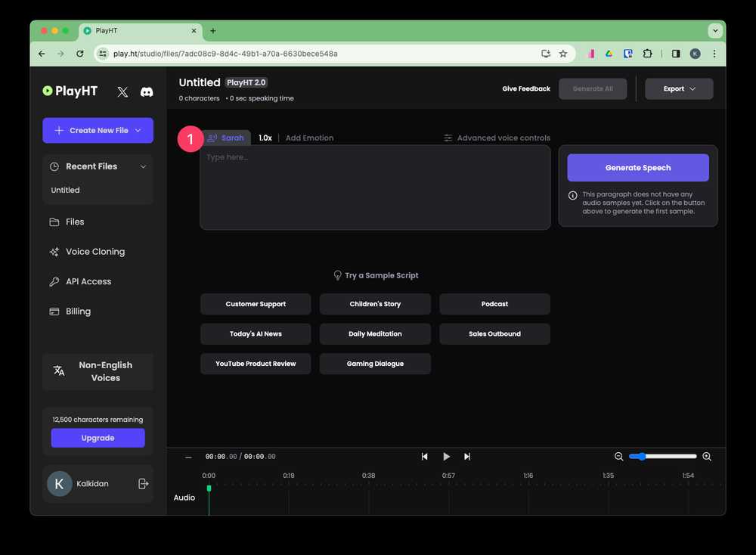Screen dimensions: 756x555
Task: Load the YouTube Product Review sample script
Action: click(x=256, y=364)
